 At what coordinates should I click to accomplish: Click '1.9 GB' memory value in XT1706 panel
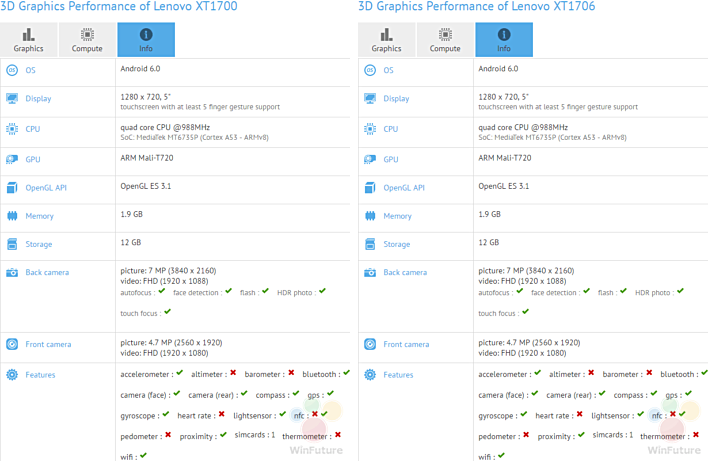[x=490, y=214]
